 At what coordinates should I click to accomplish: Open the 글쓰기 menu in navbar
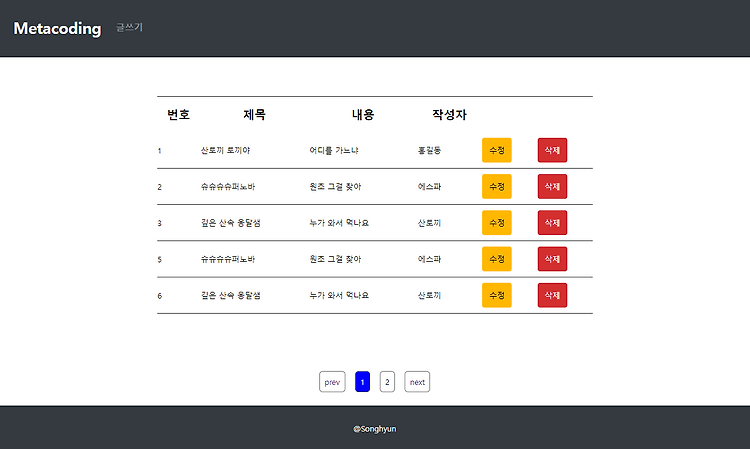point(130,27)
